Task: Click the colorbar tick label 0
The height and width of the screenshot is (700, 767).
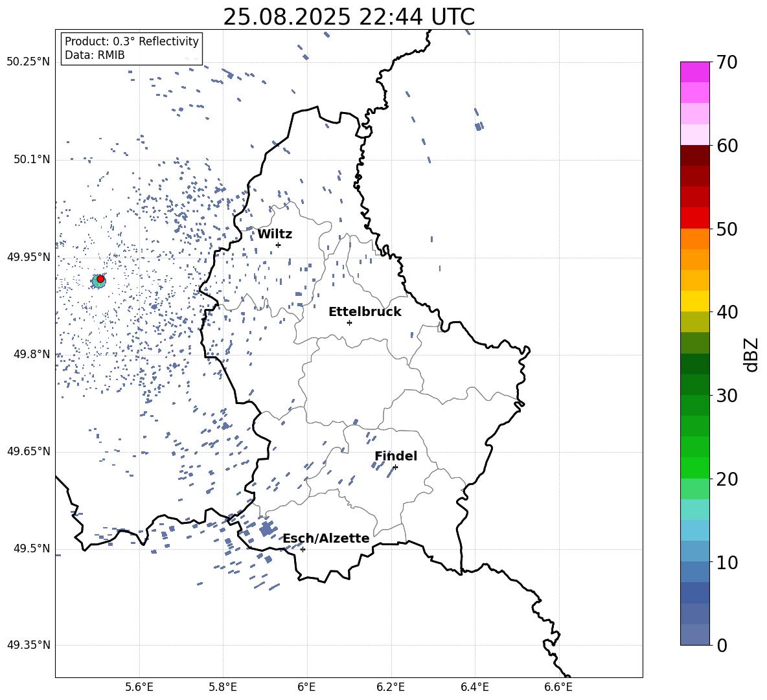Action: (x=722, y=645)
